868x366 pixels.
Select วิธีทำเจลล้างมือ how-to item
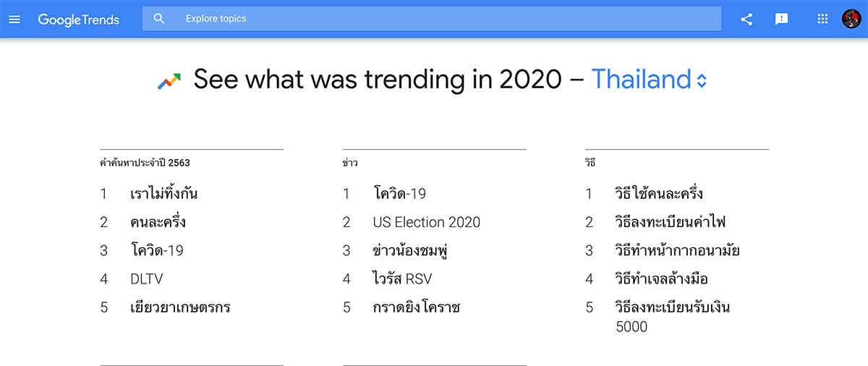[662, 278]
